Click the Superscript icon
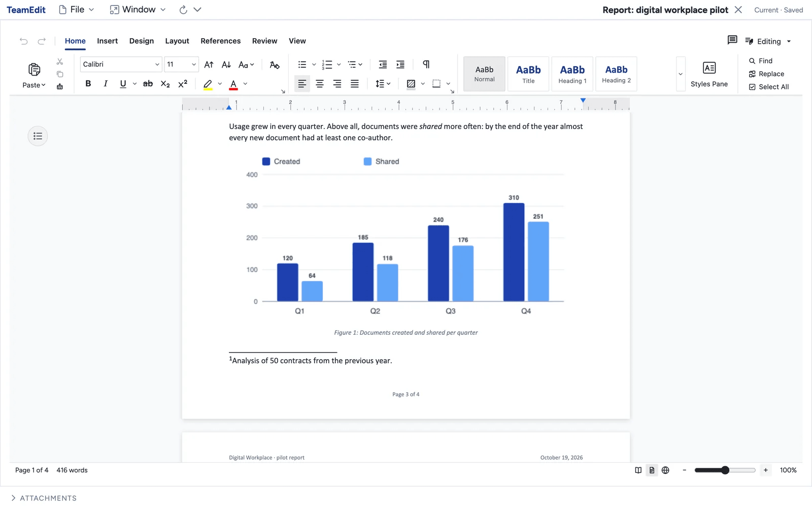This screenshot has width=812, height=508. pyautogui.click(x=183, y=84)
